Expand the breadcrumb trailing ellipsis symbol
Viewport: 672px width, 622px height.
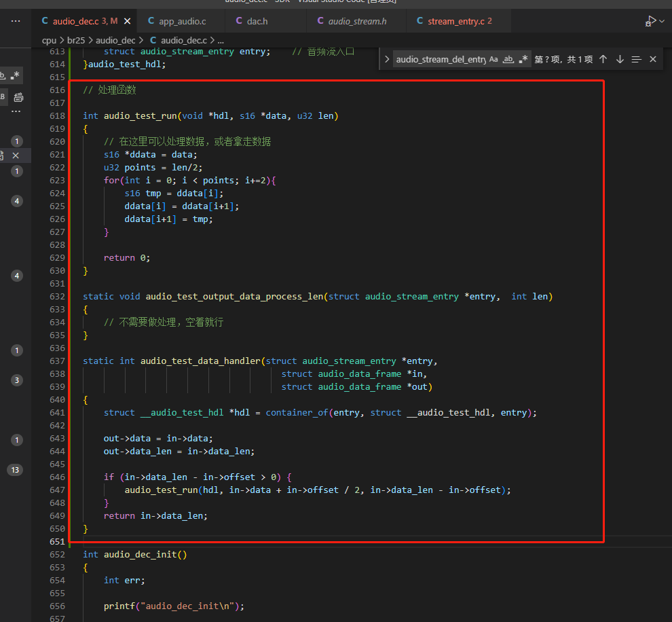point(221,40)
